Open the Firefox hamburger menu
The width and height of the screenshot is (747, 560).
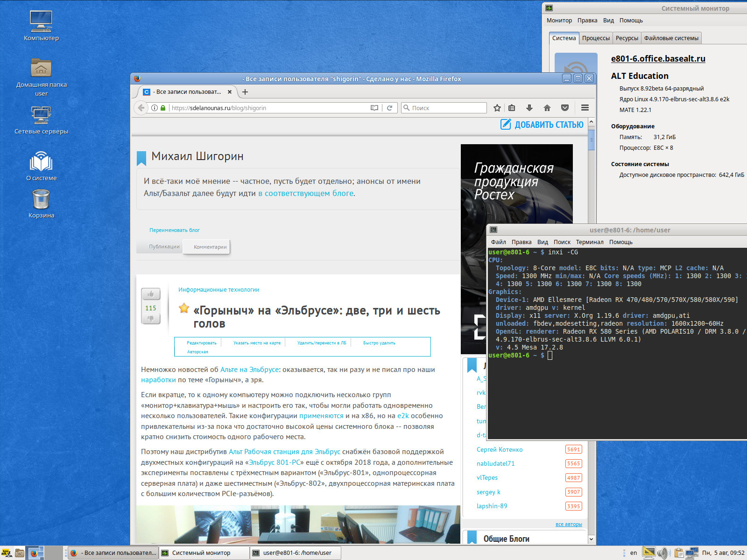[585, 108]
